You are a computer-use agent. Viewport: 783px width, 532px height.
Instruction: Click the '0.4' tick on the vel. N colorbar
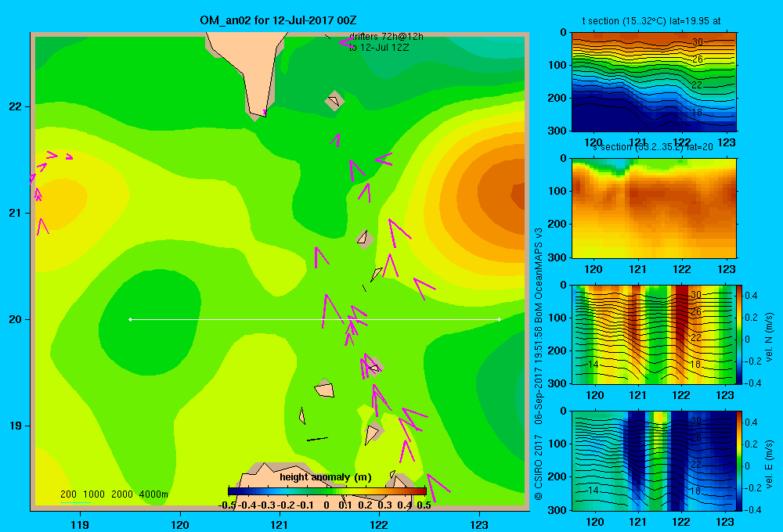pyautogui.click(x=751, y=296)
